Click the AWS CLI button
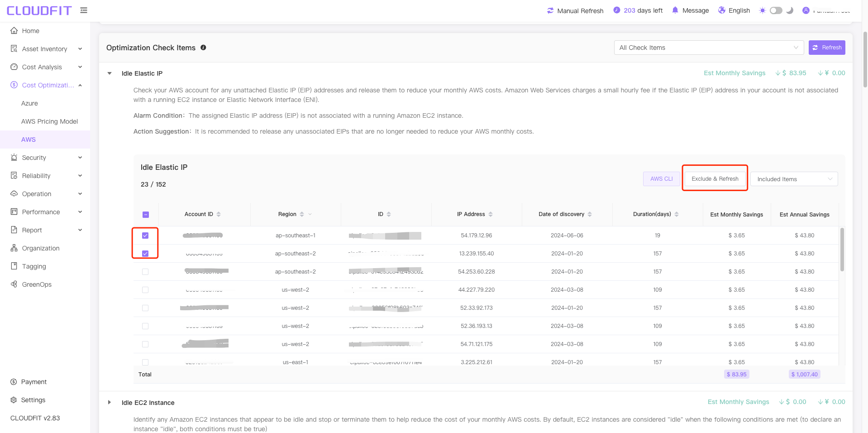 click(661, 179)
